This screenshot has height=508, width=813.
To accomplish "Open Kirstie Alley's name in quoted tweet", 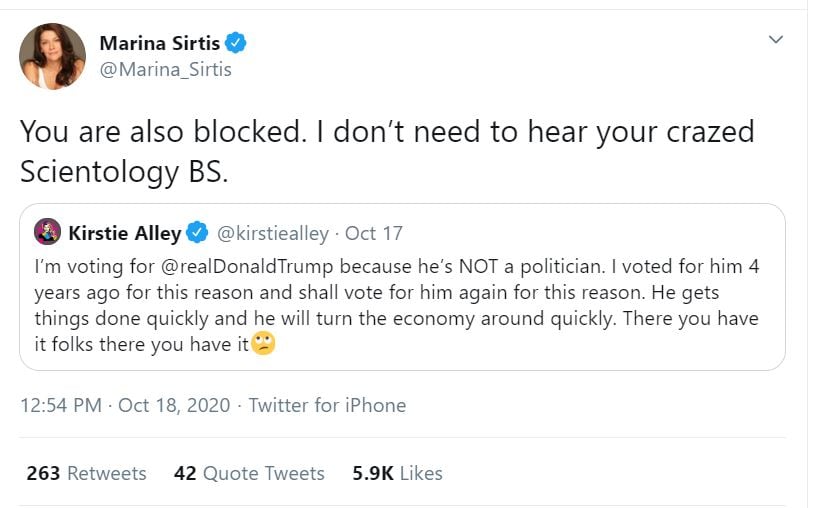I will [x=124, y=233].
